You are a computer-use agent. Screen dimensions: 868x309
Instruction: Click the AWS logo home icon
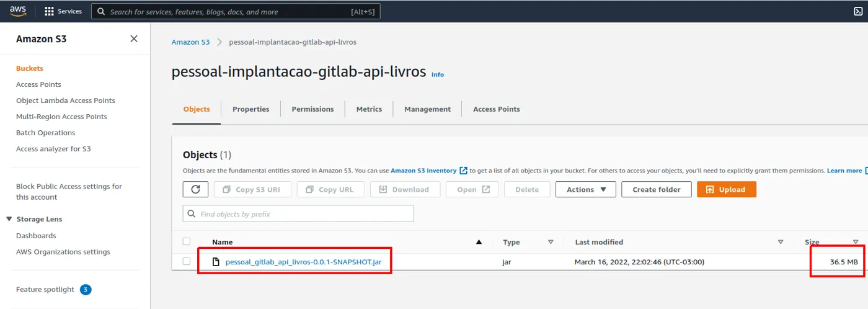click(17, 11)
